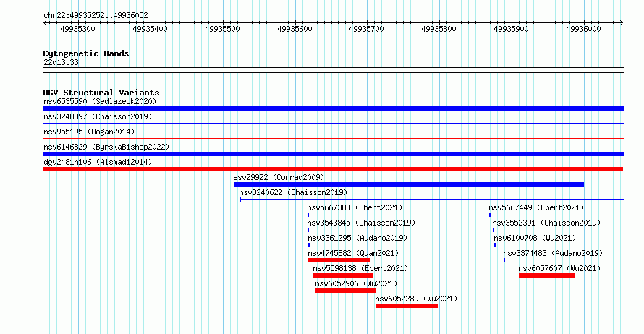Screen dimensions: 644x334
Task: Click ruler position 49935400
Action: (x=151, y=29)
